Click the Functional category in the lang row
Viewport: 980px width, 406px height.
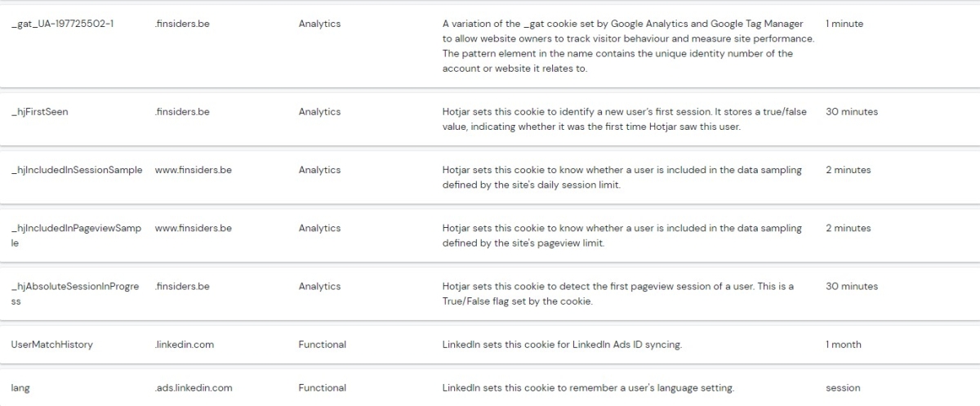(x=322, y=388)
